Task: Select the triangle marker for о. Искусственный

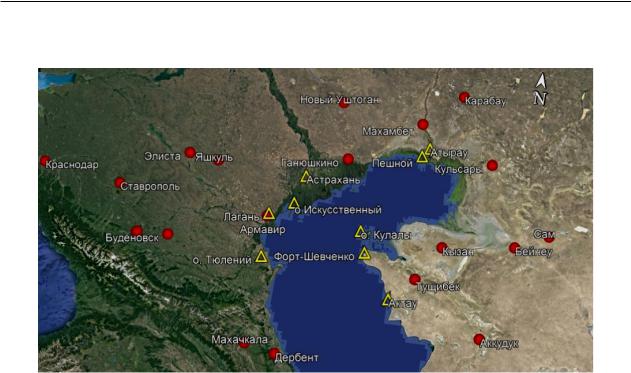Action: (294, 204)
